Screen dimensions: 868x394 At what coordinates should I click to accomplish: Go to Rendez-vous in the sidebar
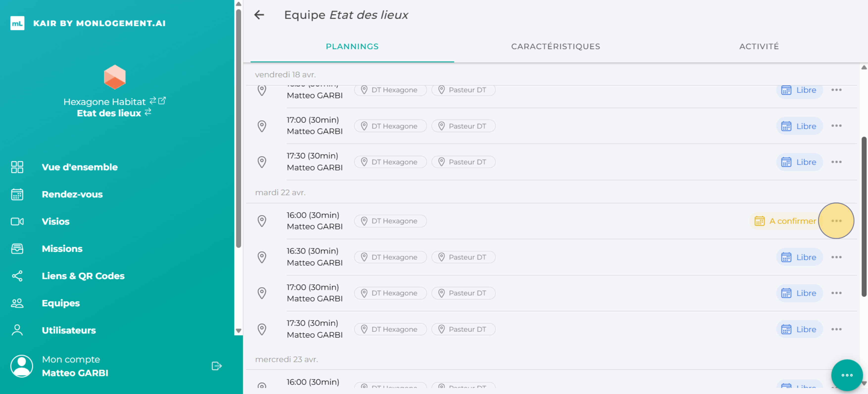[72, 194]
